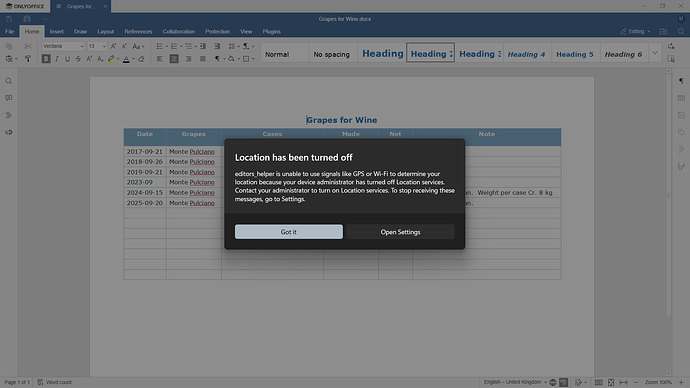This screenshot has width=690, height=388.
Task: Switch to the Draw tab
Action: pyautogui.click(x=80, y=32)
